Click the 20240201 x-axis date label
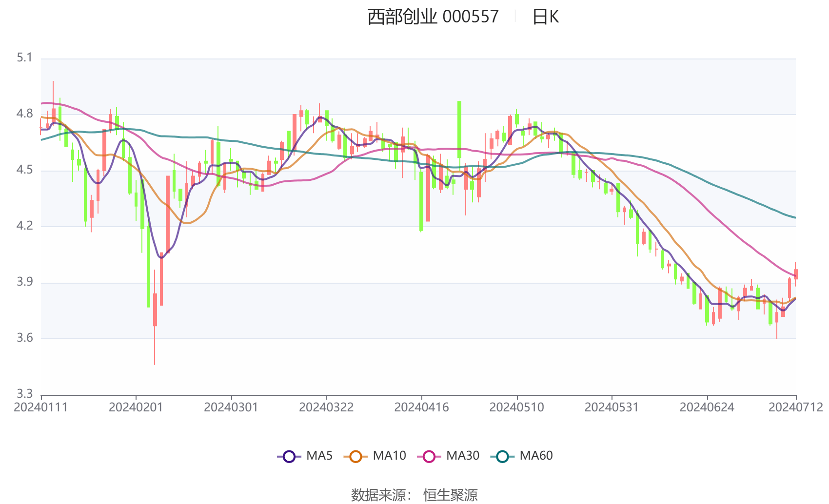This screenshot has width=829, height=504. click(136, 407)
